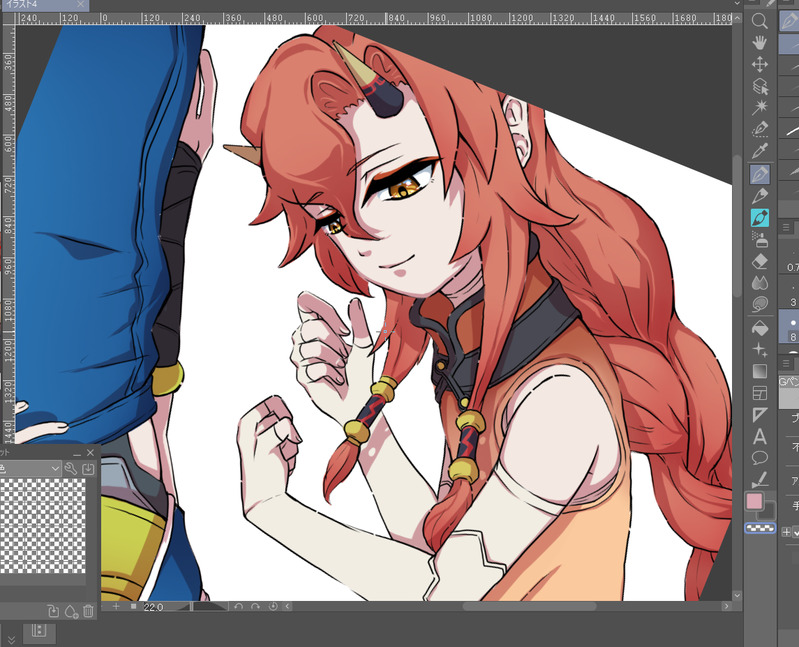Screen dimensions: 799x647
Task: Replace color icon in color set panel
Action: coord(53,611)
